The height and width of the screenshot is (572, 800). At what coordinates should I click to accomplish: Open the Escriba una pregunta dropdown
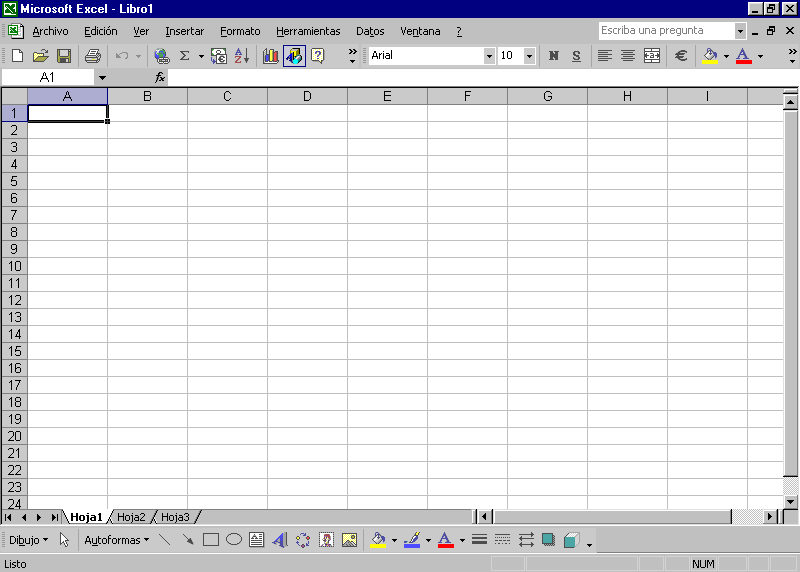(740, 31)
